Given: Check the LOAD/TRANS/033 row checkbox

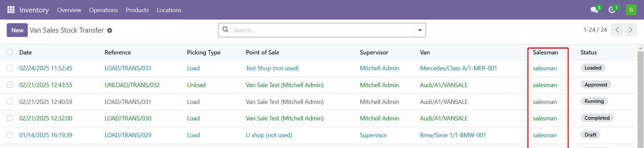Looking at the screenshot, I should pos(10,68).
